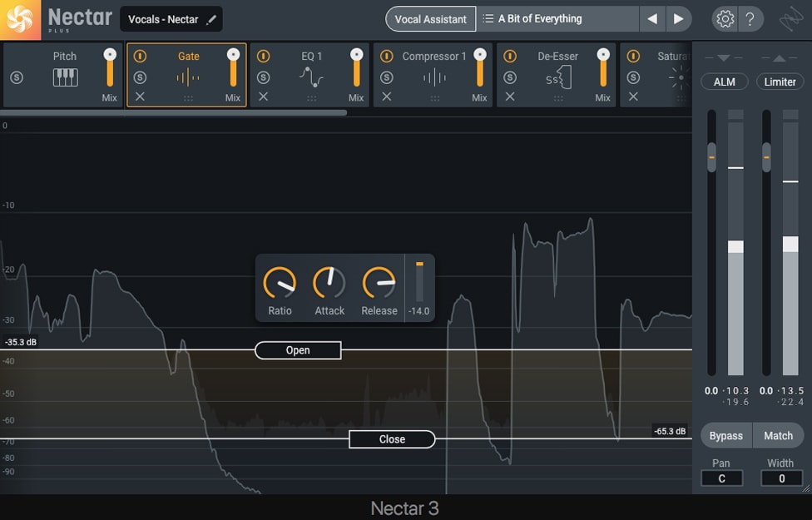
Task: Toggle the Saturation module power
Action: [x=633, y=56]
